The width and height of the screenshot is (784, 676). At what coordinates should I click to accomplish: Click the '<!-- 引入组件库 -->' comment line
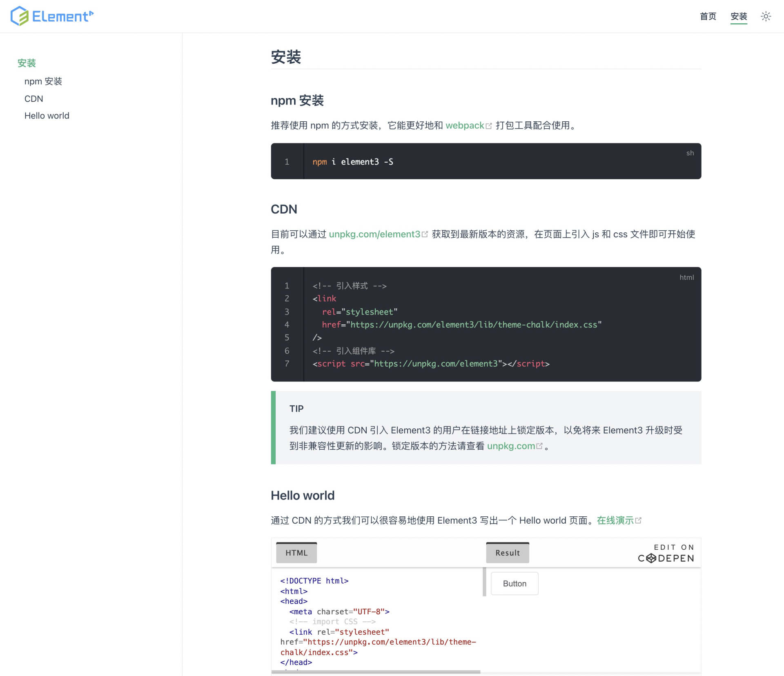tap(354, 351)
